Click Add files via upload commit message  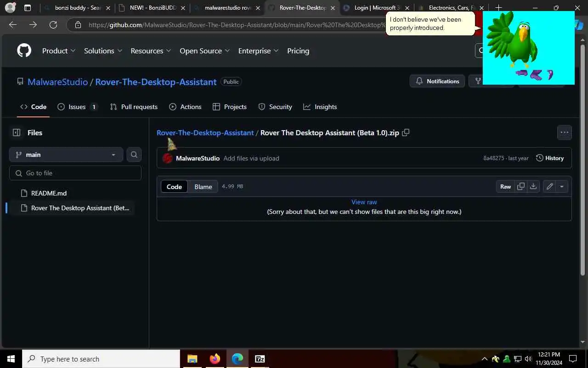251,158
